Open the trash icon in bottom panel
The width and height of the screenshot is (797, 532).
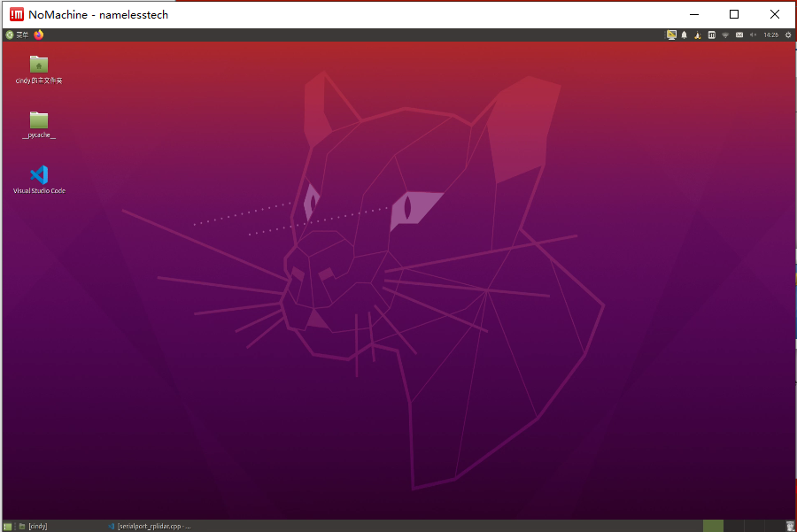point(790,527)
